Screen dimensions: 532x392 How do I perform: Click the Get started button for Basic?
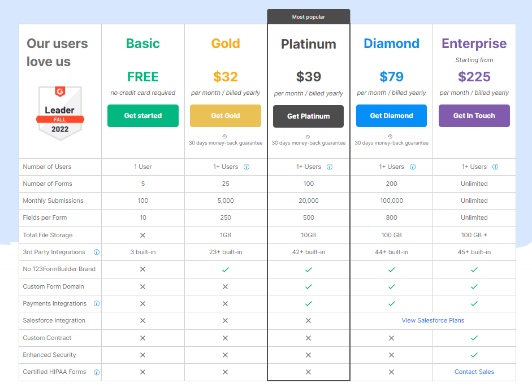pyautogui.click(x=142, y=115)
